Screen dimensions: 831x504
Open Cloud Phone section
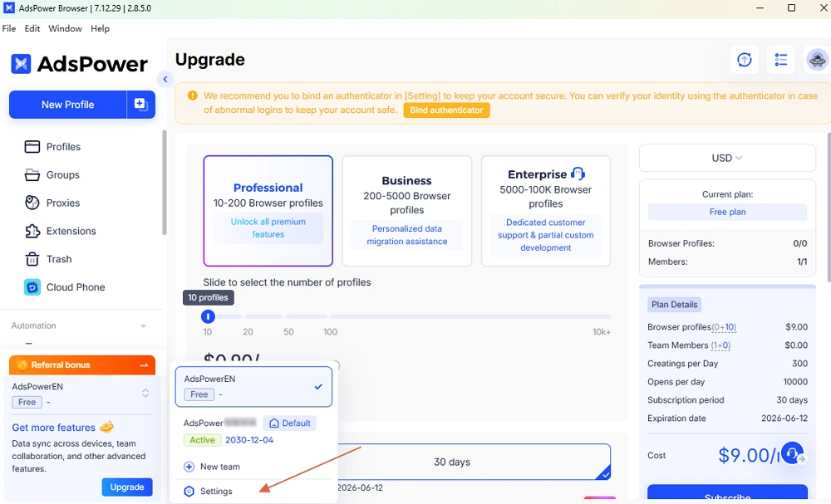point(65,287)
